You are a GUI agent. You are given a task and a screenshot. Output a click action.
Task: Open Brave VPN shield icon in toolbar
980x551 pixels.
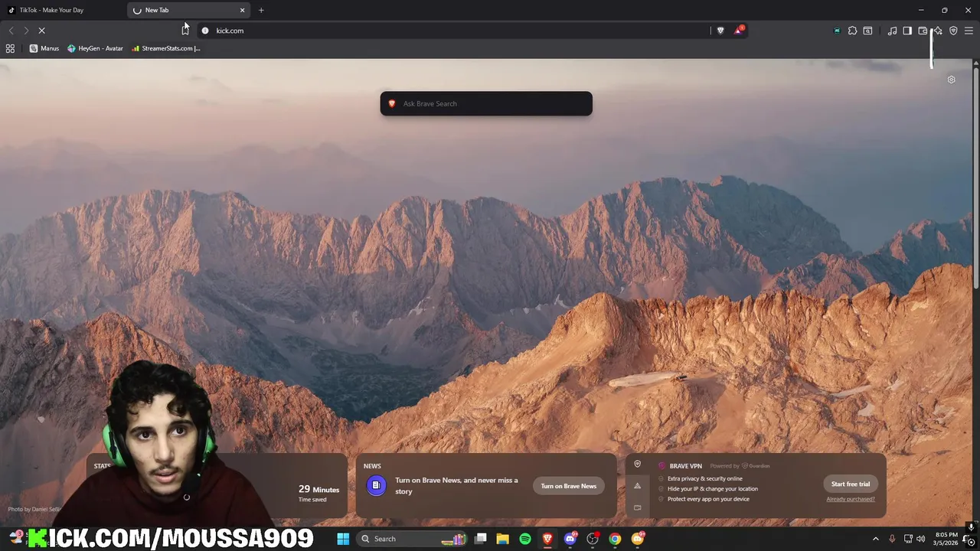pos(953,31)
